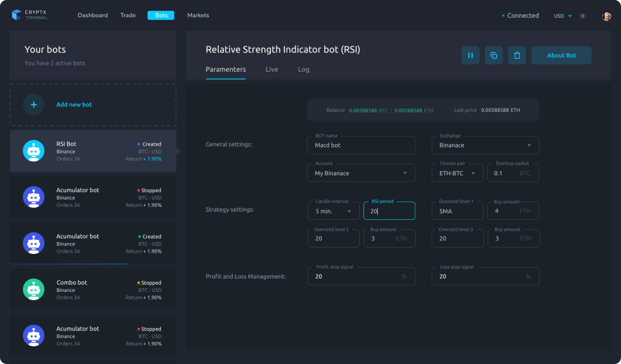Screen dimensions: 621x364
Task: Go to the Trade menu
Action: [x=128, y=15]
